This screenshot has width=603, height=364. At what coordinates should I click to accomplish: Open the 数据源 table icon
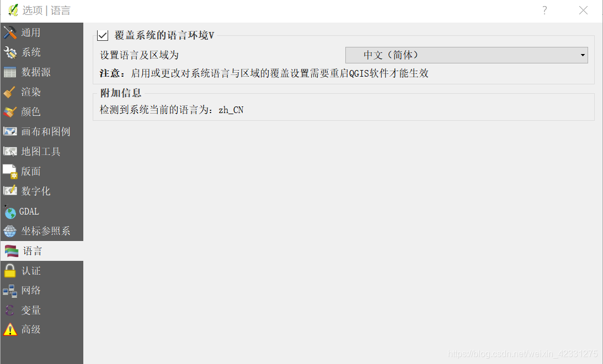(x=10, y=72)
